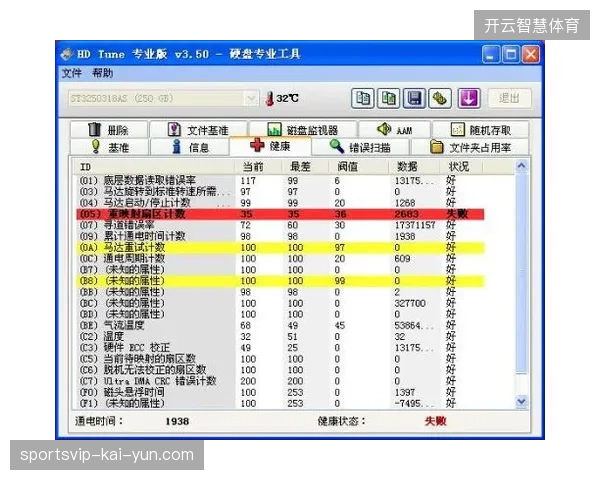Select red row (05) 重映射扇区计数
Image resolution: width=600 pixels, height=480 pixels.
coord(280,214)
